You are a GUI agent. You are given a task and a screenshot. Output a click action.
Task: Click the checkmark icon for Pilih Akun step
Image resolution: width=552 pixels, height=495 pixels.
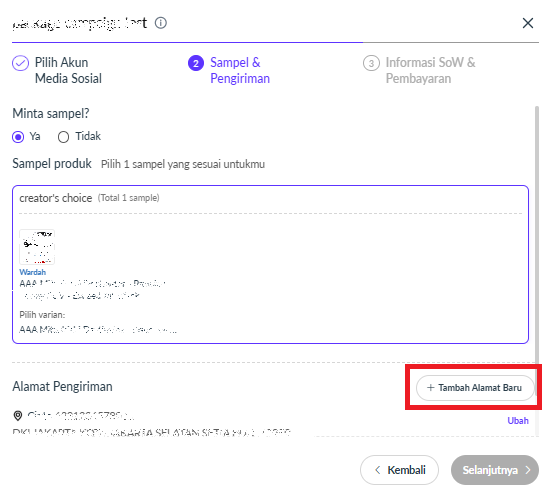point(20,63)
